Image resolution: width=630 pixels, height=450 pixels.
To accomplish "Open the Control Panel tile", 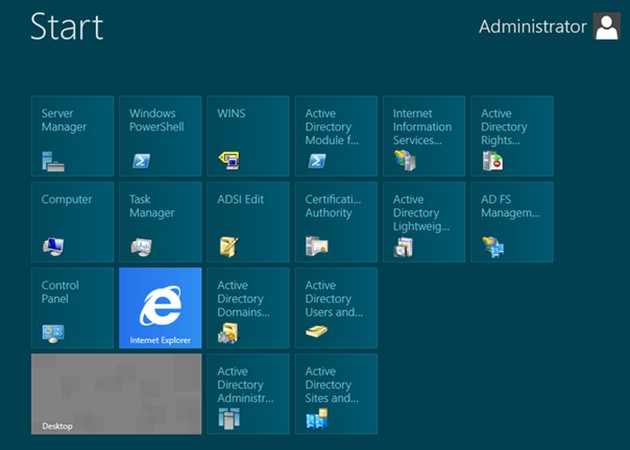I will point(72,308).
